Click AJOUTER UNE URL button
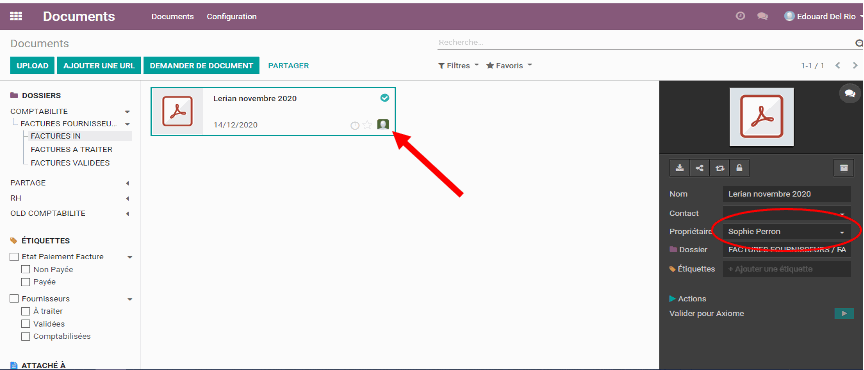 click(99, 66)
